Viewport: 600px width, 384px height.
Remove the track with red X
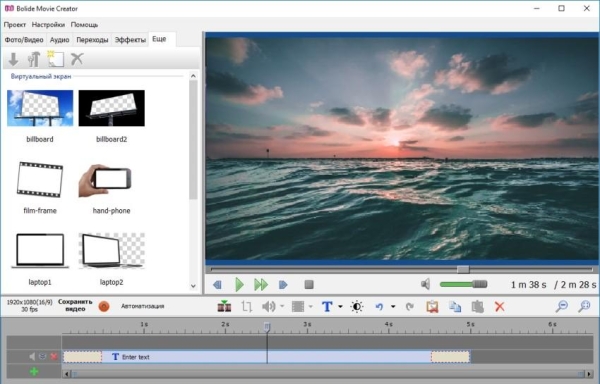click(x=54, y=356)
